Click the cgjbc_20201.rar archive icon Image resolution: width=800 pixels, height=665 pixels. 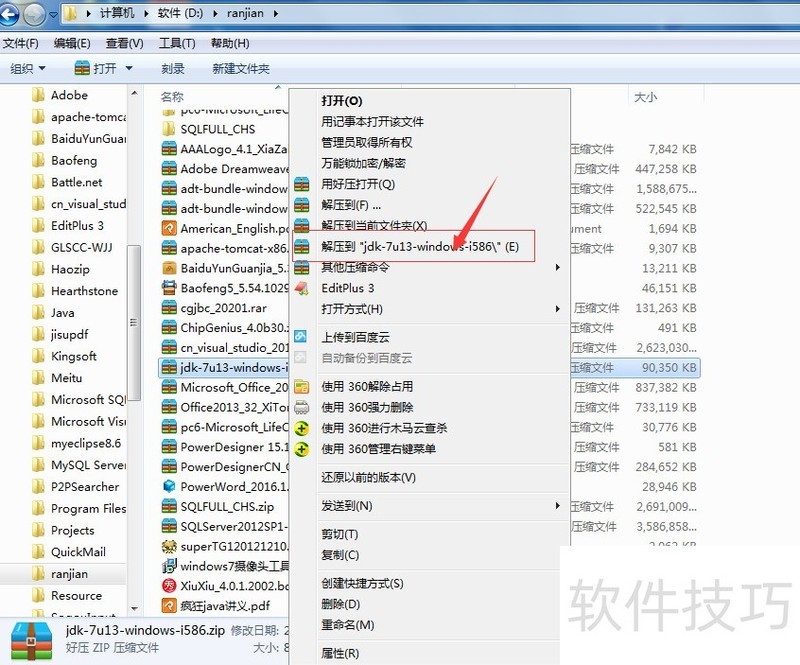point(169,308)
